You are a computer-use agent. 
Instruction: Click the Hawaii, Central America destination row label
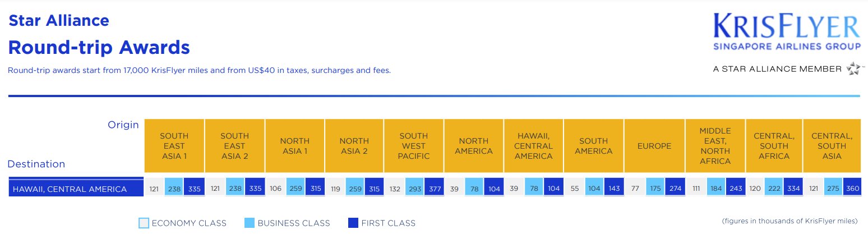[x=76, y=189]
